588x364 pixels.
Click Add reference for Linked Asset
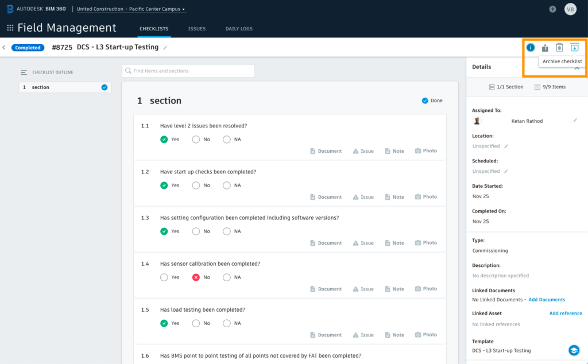(x=566, y=313)
